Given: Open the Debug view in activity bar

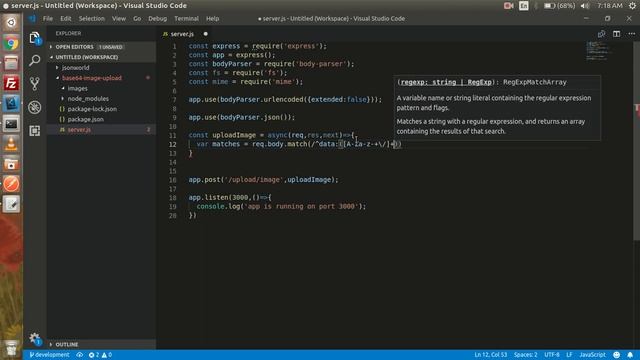Looking at the screenshot, I should [35, 107].
